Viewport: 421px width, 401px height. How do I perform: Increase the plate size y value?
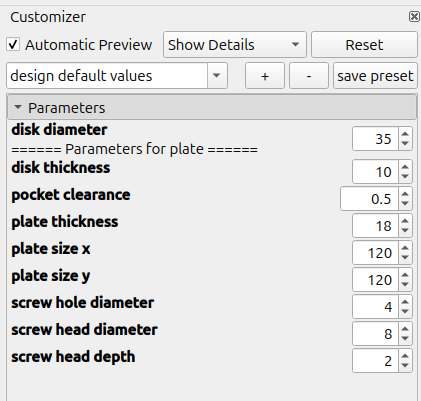[x=405, y=275]
